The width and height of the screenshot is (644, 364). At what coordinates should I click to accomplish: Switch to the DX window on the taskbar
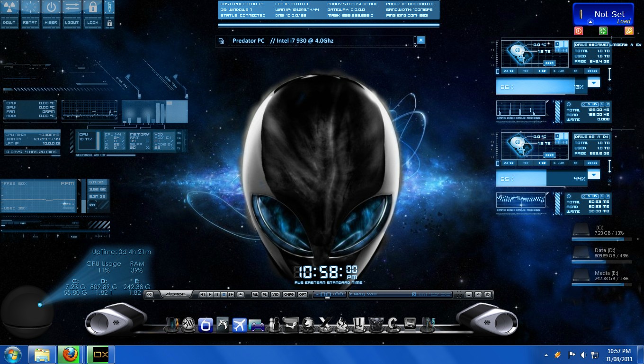100,354
